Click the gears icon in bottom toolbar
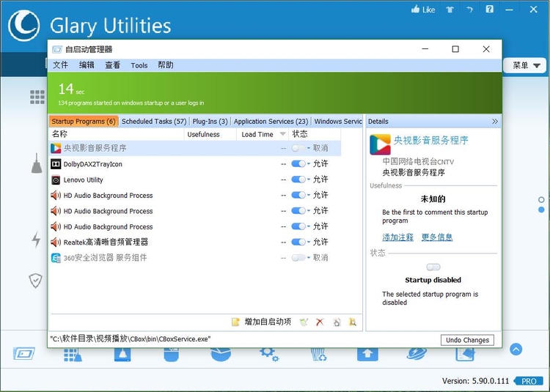The height and width of the screenshot is (392, 550). [x=269, y=354]
